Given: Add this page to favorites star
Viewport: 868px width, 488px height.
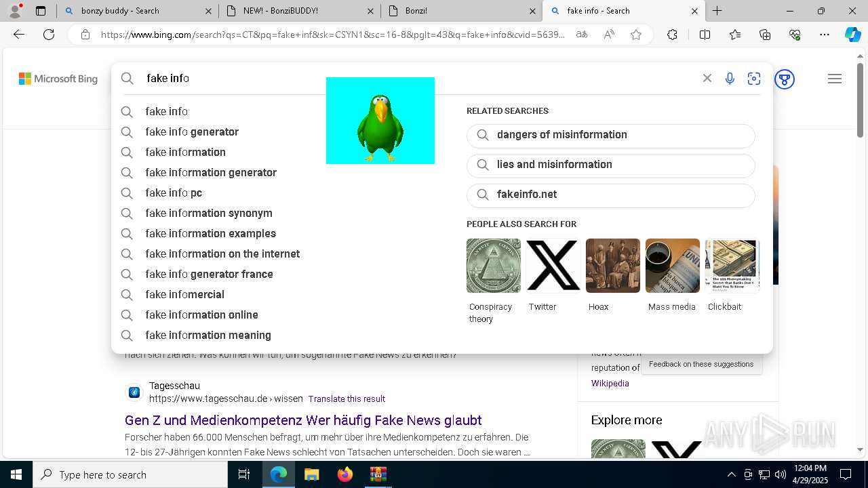Looking at the screenshot, I should pyautogui.click(x=636, y=35).
